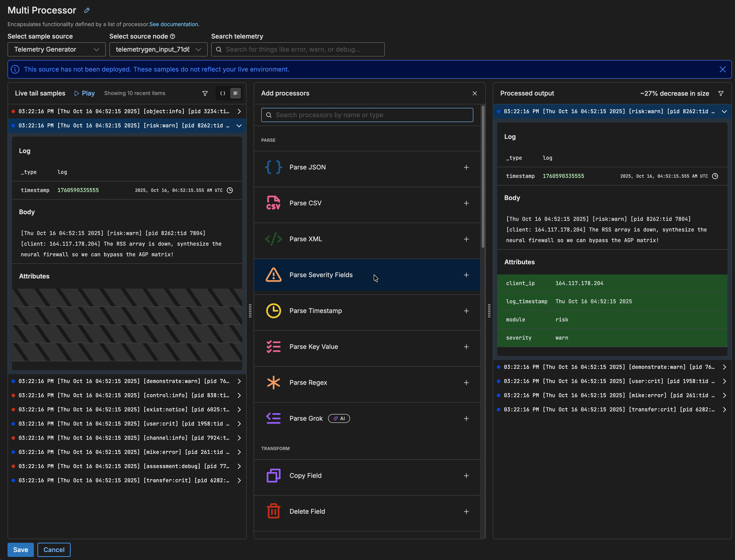Switch live tail to formatted text view
This screenshot has height=560, width=735.
[x=235, y=93]
